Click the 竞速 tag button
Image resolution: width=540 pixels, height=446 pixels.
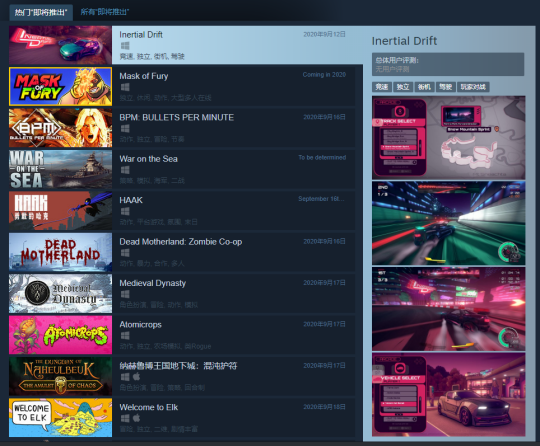tap(382, 87)
